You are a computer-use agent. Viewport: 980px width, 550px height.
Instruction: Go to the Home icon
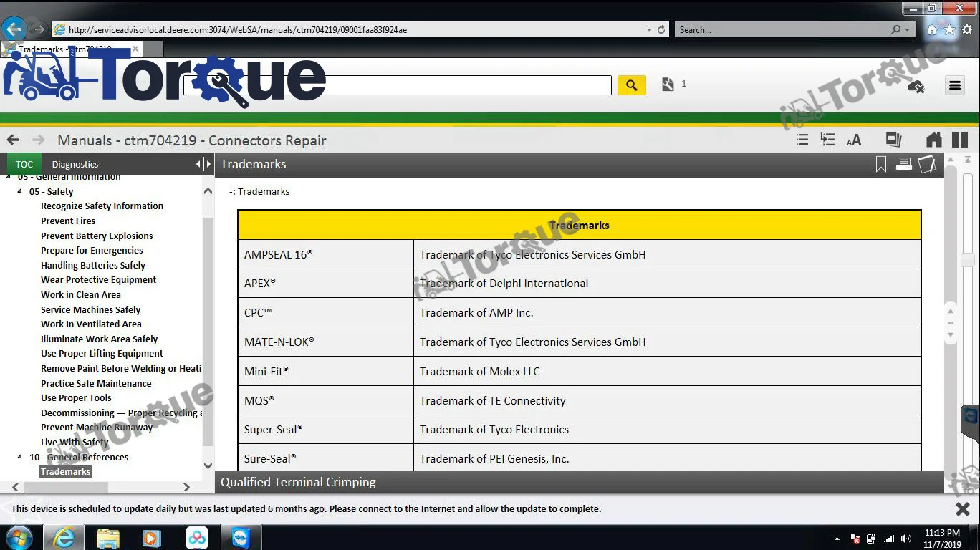point(933,140)
